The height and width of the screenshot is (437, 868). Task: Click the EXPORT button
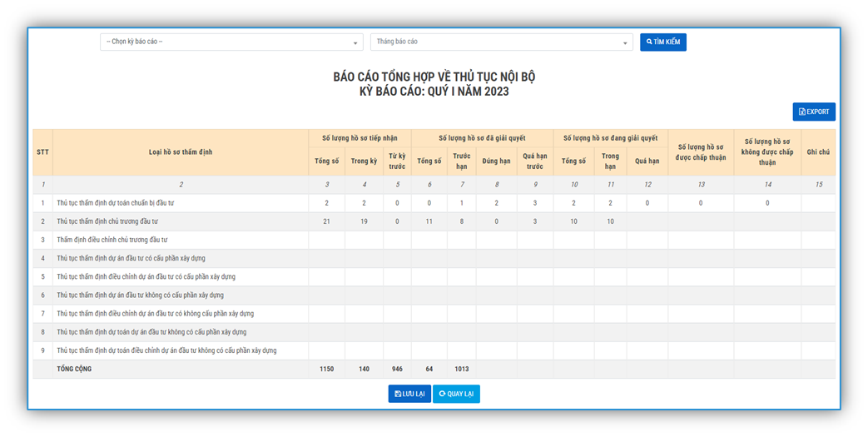(x=813, y=112)
